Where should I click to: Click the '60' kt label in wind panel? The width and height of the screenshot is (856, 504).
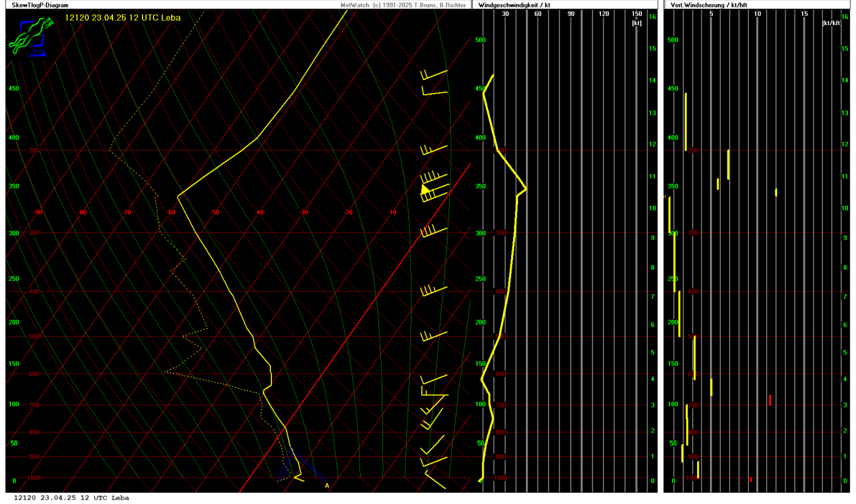point(538,14)
